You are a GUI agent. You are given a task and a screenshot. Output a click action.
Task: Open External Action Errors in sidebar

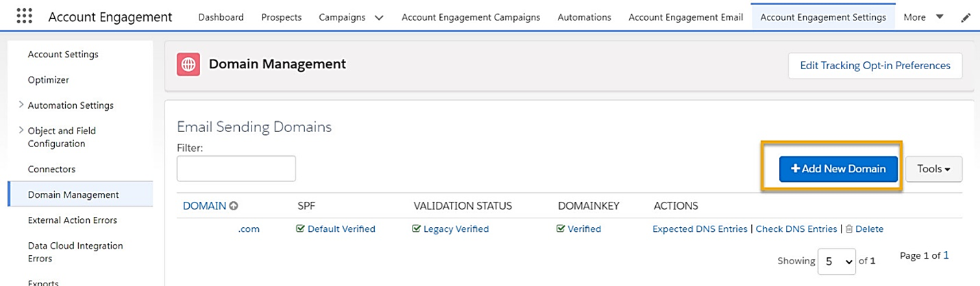[x=72, y=220]
